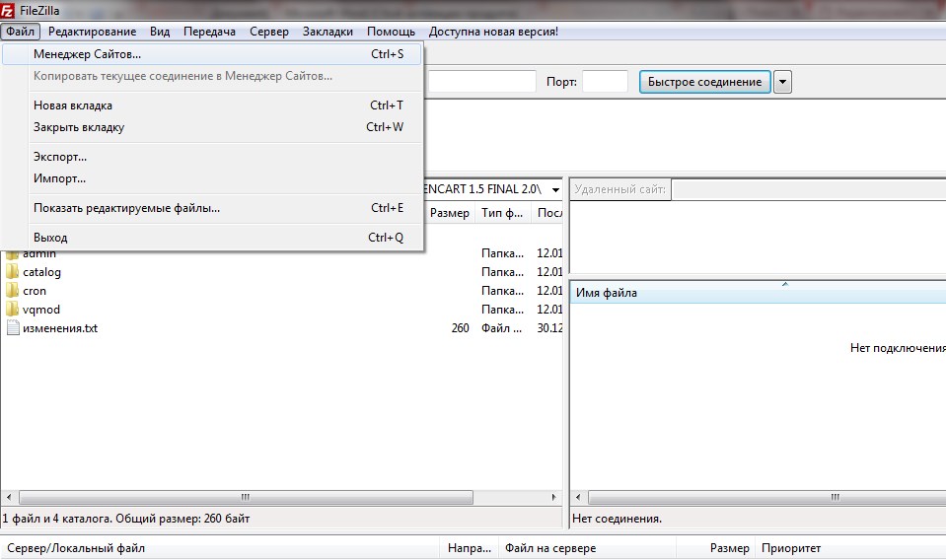Click the local pane horizontal scrollbar thumb
Viewport: 946px width, 560px height.
pyautogui.click(x=247, y=497)
